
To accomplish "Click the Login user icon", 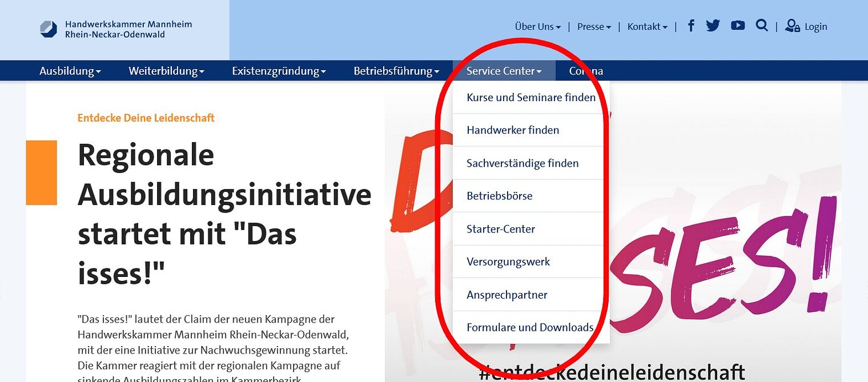I will coord(793,26).
